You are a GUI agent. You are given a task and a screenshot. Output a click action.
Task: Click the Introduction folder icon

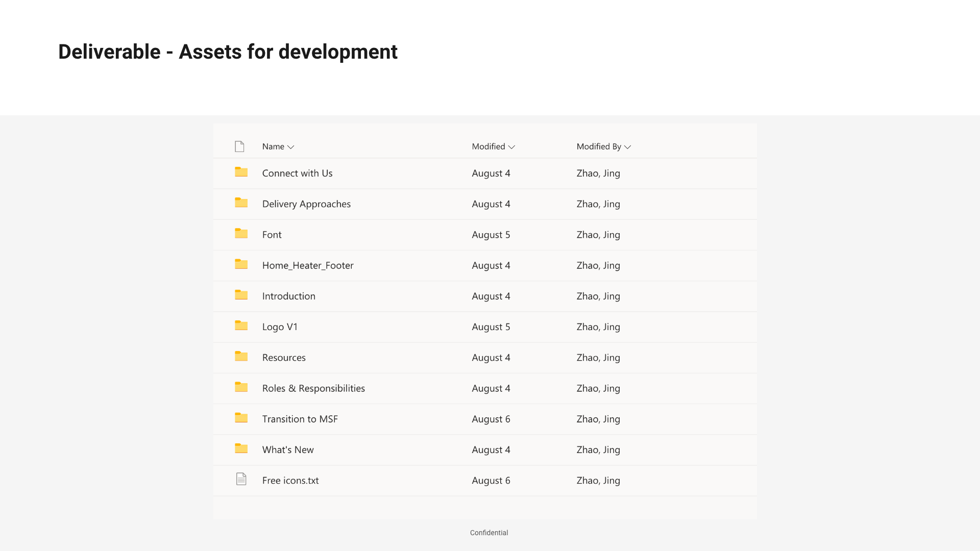[x=241, y=295]
